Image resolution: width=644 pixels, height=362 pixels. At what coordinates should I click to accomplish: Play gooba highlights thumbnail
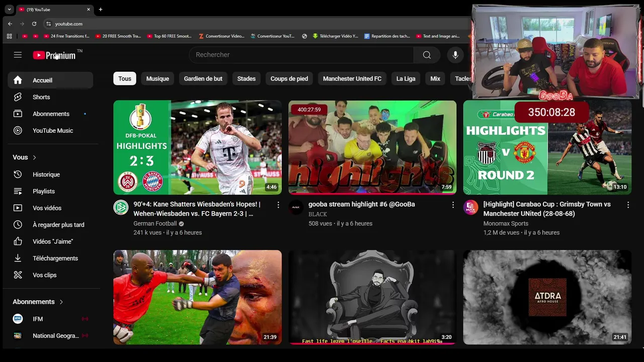(372, 147)
